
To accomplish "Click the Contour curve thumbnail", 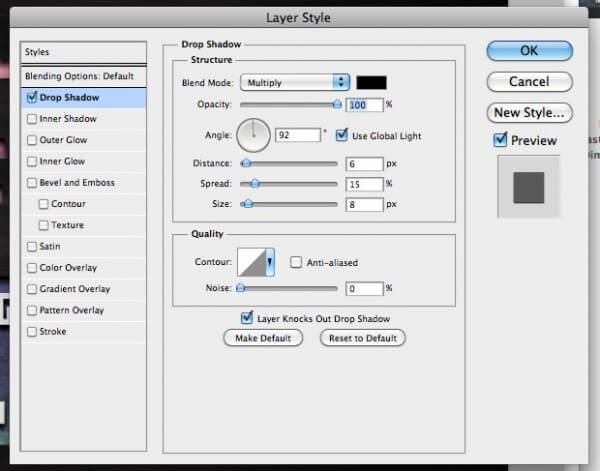I will point(251,262).
